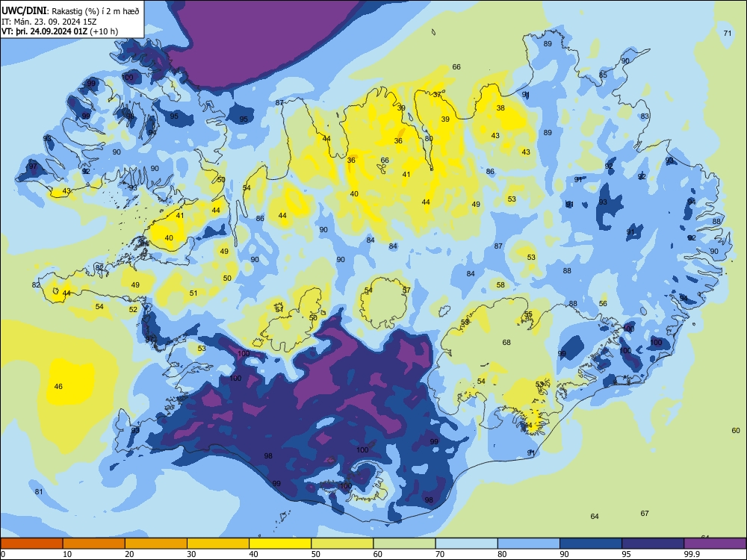Click the value '57' beside the central glacier
The image size is (747, 560).
point(406,290)
